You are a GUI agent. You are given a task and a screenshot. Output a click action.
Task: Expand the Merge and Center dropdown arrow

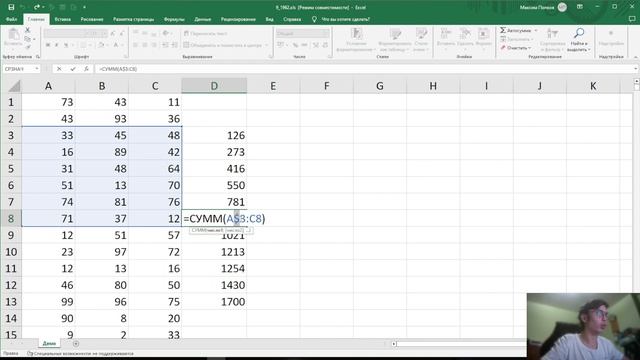(267, 45)
